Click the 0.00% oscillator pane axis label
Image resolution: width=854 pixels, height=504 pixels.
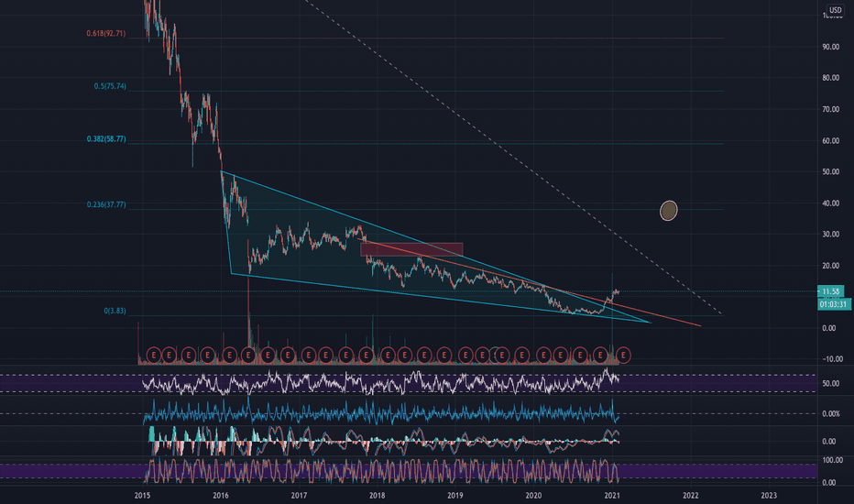pos(830,414)
